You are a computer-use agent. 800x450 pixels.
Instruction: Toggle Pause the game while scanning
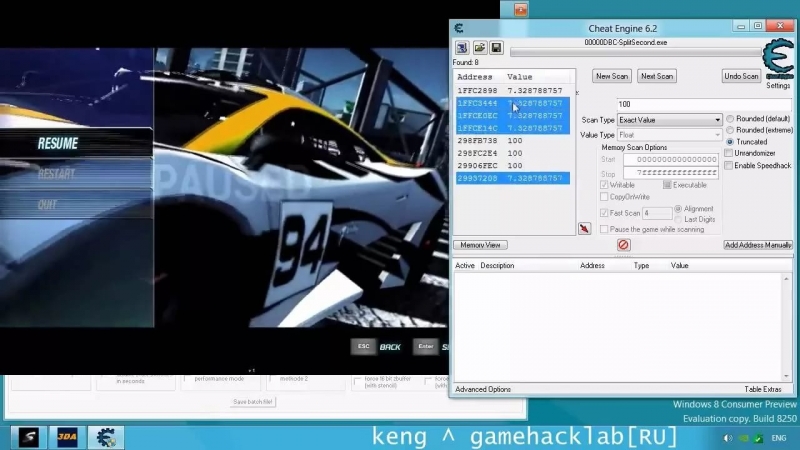pos(604,230)
